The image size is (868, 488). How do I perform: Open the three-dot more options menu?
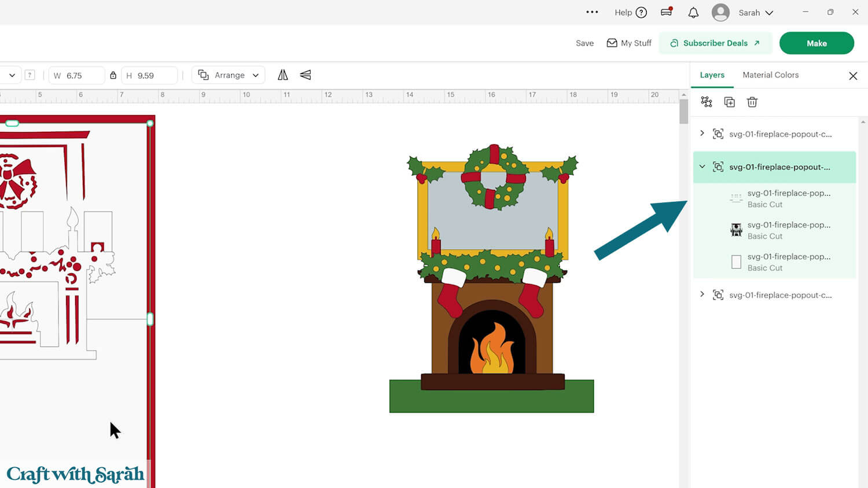coord(592,12)
